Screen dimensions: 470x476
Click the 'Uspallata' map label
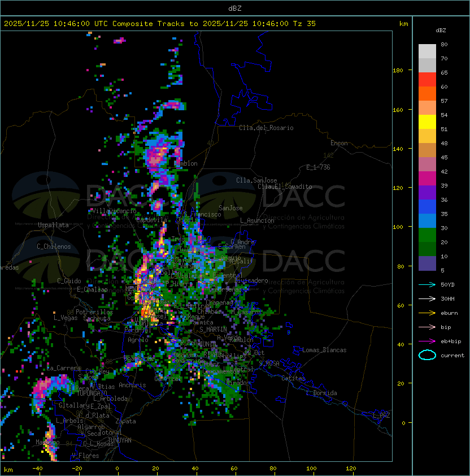(x=53, y=225)
